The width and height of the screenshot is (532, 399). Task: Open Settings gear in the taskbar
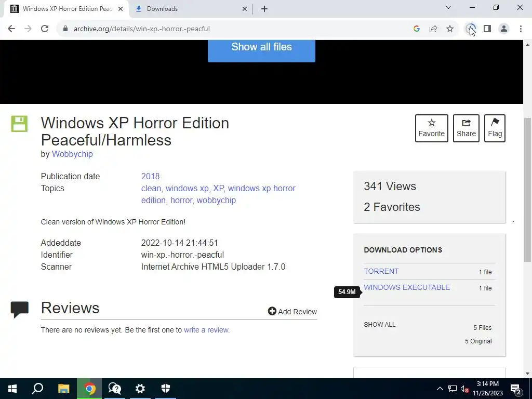(140, 389)
